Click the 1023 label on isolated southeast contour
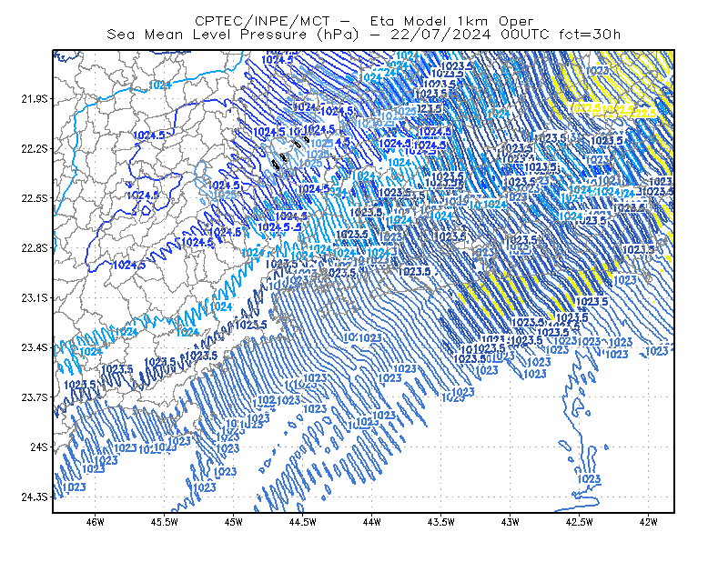 pyautogui.click(x=589, y=478)
